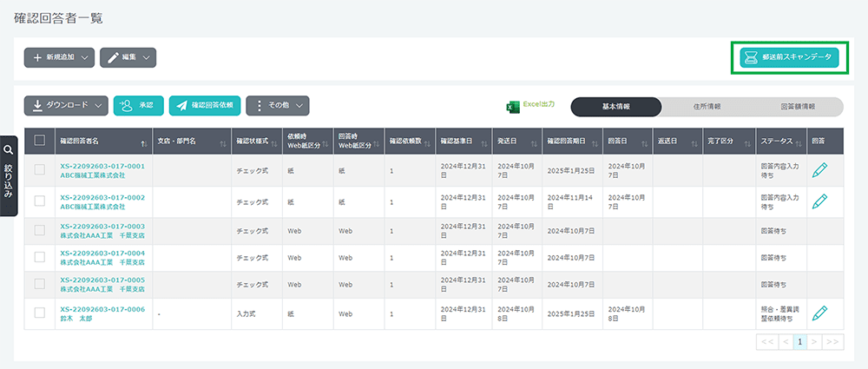Click the 郵送前スキャンデータ scanner button

point(789,57)
